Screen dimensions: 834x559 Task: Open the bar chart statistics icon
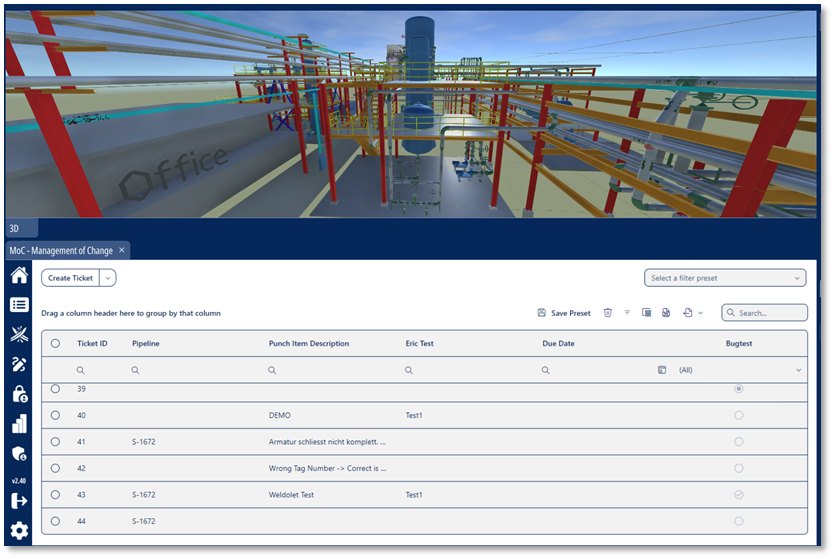point(19,424)
